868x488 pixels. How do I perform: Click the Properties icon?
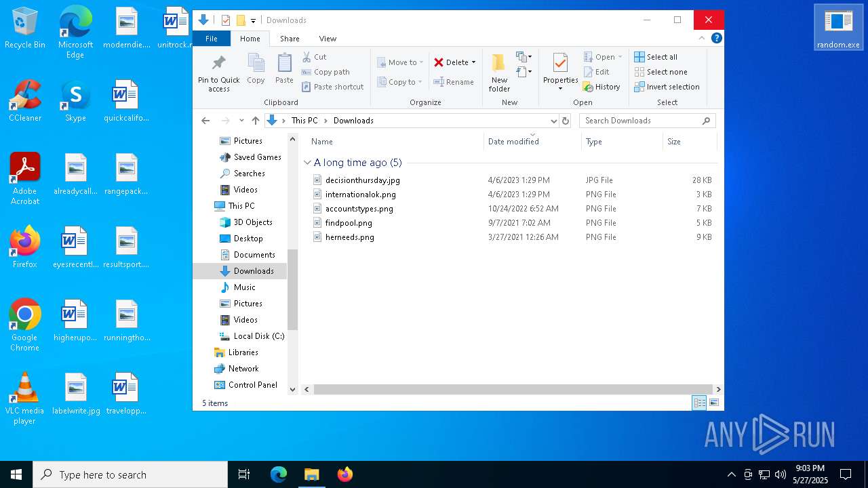[560, 64]
